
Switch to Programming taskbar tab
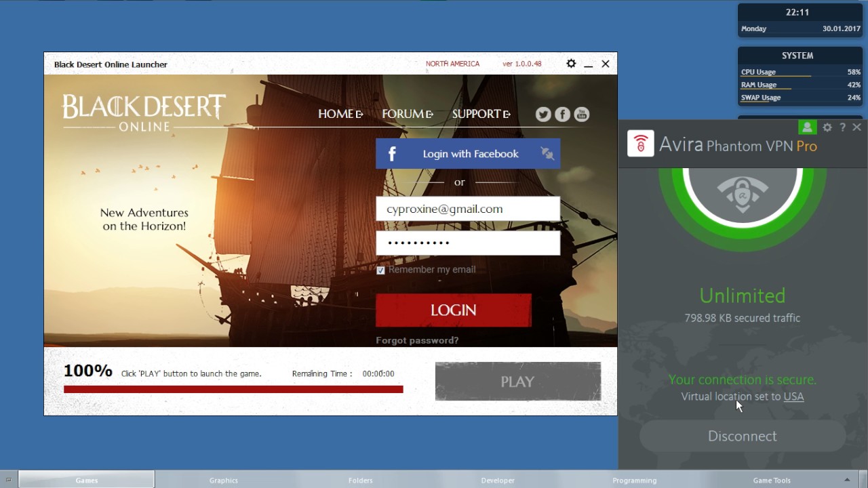point(635,480)
